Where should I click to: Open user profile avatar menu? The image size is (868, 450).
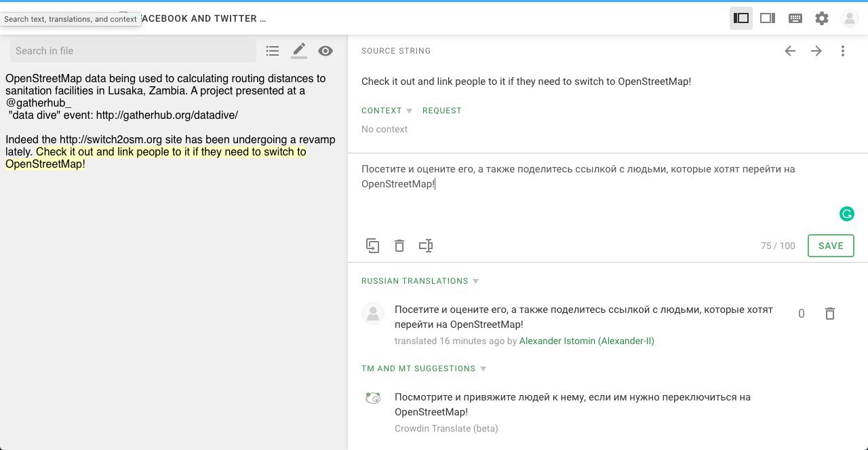coord(850,18)
